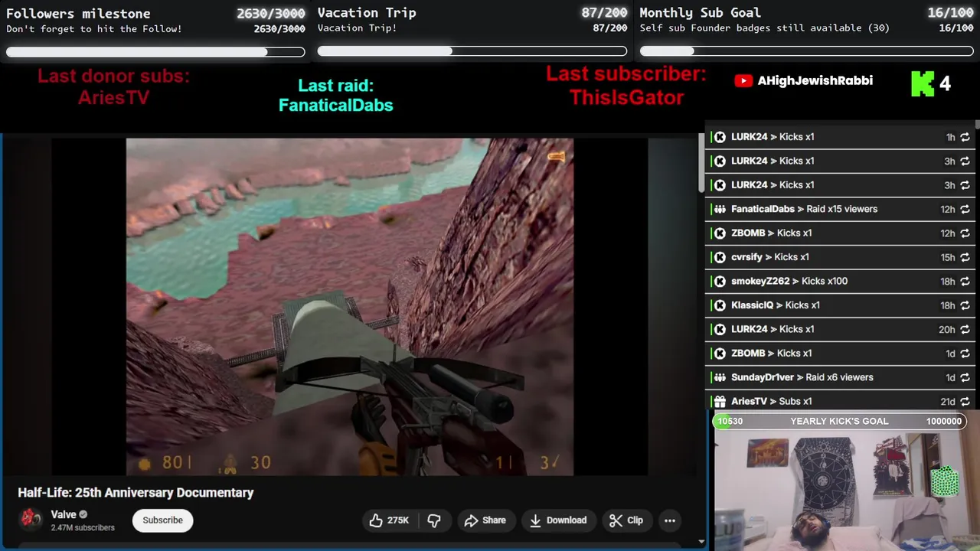
Task: Click Valve's verified badge
Action: (x=83, y=514)
